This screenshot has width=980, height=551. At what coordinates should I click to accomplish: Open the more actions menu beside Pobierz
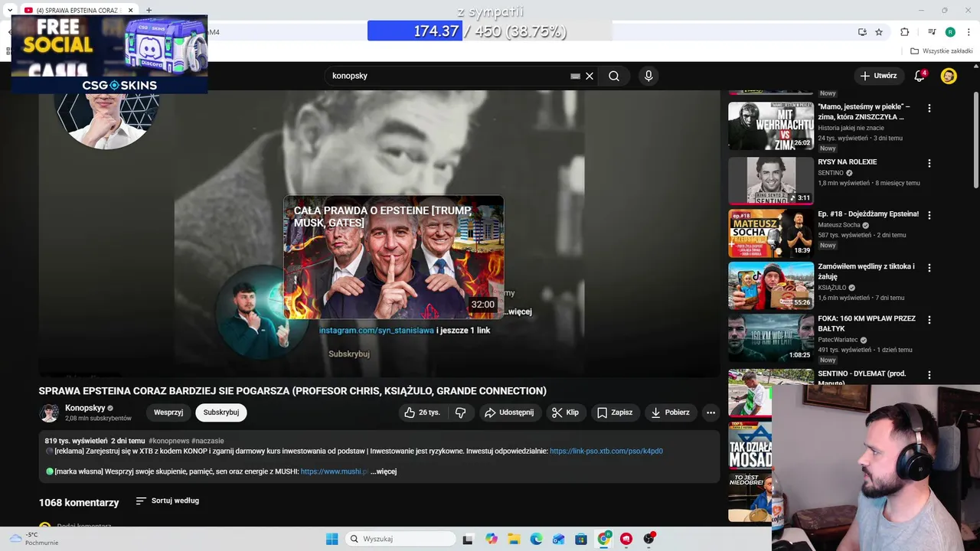click(710, 412)
